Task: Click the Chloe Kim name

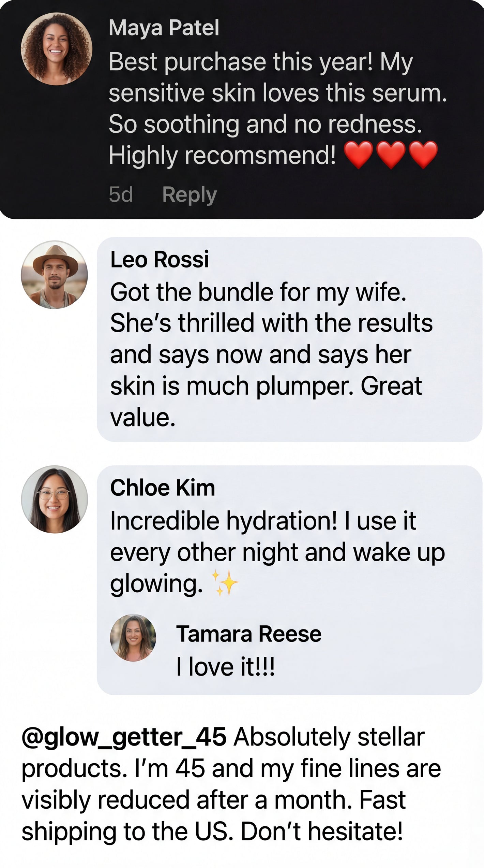Action: [x=163, y=488]
